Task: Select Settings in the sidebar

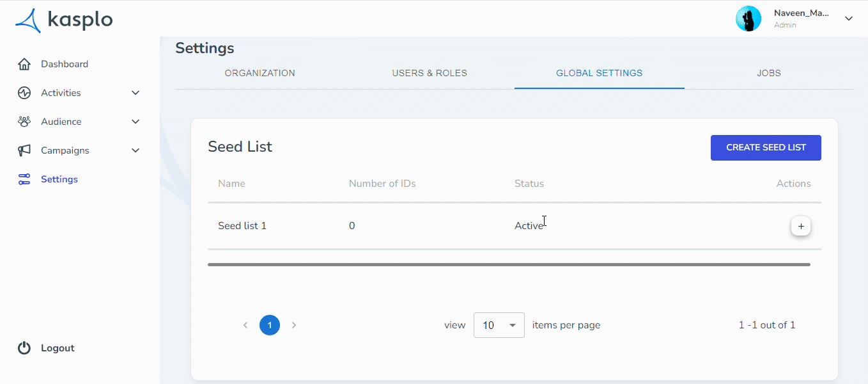Action: 59,179
